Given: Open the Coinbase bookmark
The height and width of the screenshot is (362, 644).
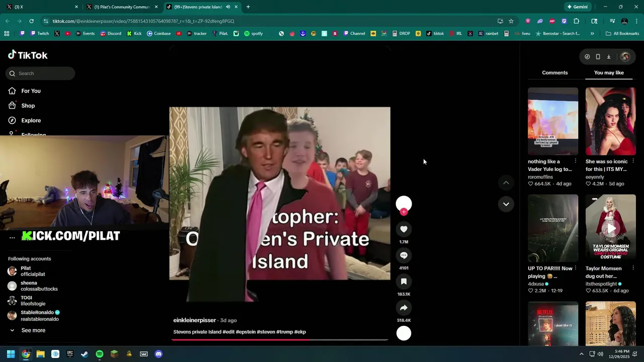Looking at the screenshot, I should point(158,34).
